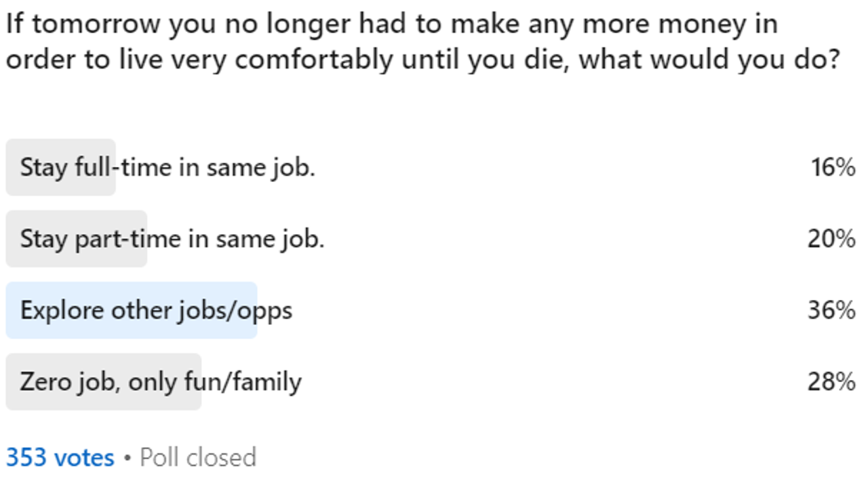
Task: Click 'what would you do?' question ending
Action: (709, 60)
